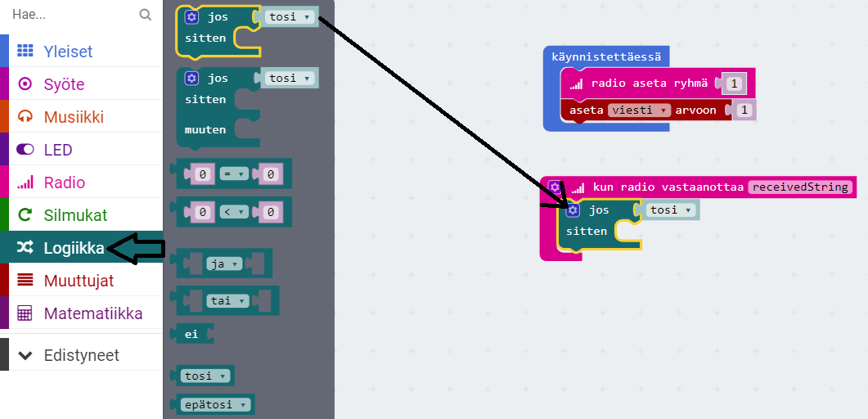
Task: Click gear icon on radio vastaanottaa block
Action: (x=555, y=187)
